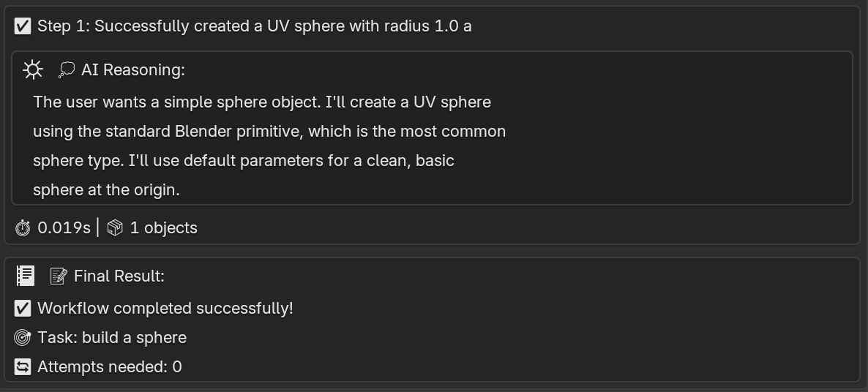Click the Step 1 checkmark icon
The image size is (868, 392).
[22, 26]
